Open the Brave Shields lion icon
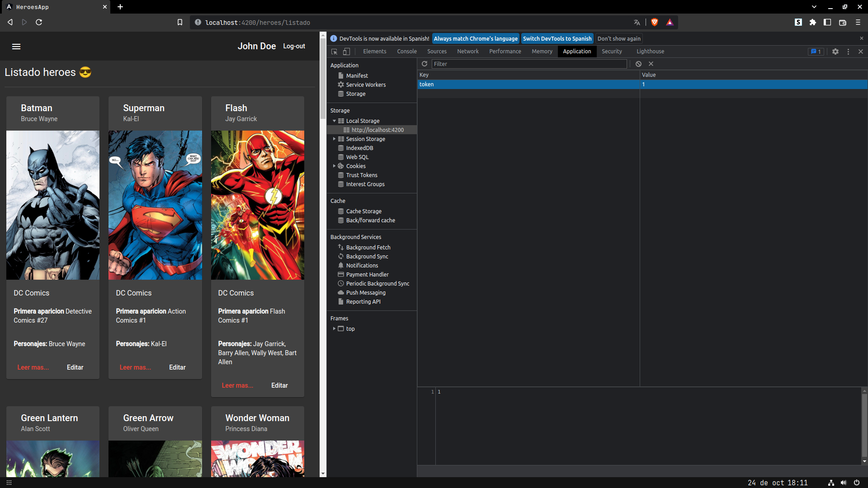The image size is (868, 488). [654, 22]
